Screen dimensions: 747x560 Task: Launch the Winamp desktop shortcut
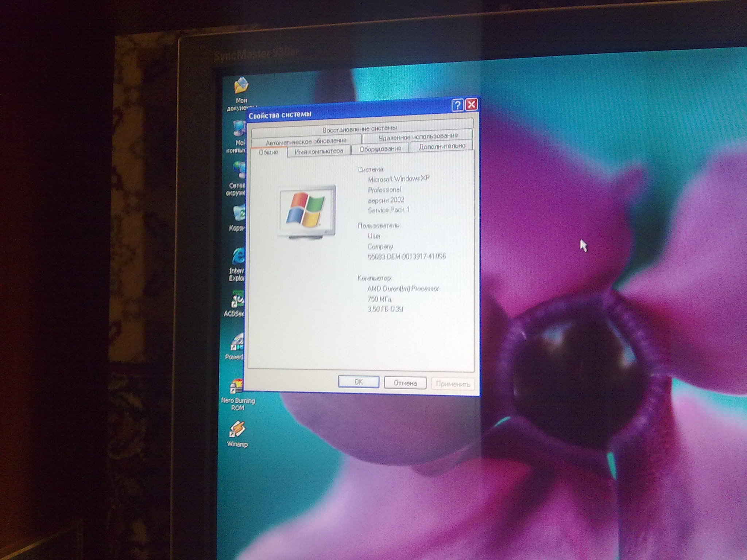(237, 434)
